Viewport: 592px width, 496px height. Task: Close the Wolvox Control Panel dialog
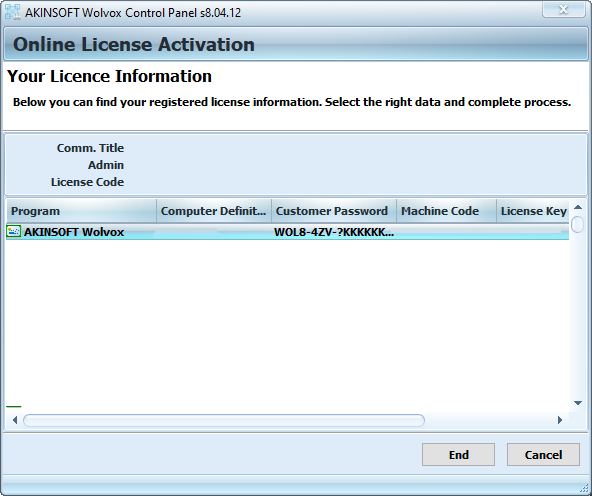coord(563,9)
